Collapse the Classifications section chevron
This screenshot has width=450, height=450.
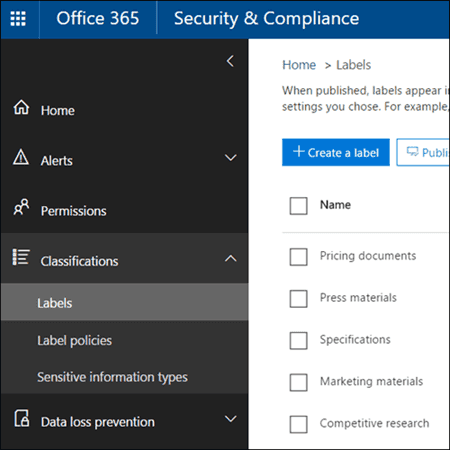click(x=231, y=258)
